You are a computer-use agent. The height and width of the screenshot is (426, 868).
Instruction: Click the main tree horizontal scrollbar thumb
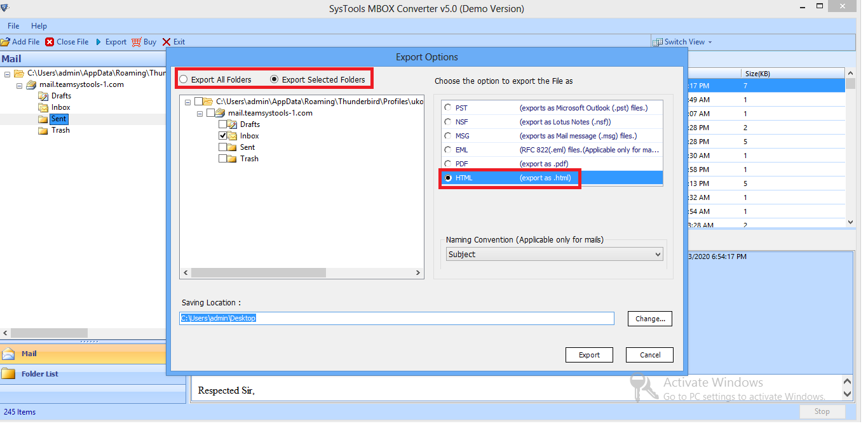coord(49,333)
